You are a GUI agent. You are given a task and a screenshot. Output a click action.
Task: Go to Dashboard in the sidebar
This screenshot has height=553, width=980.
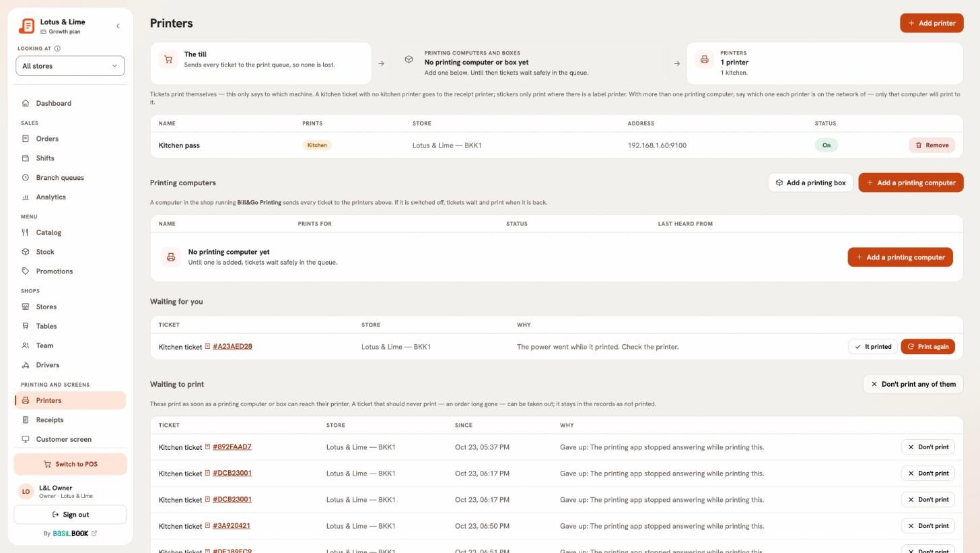pos(70,103)
